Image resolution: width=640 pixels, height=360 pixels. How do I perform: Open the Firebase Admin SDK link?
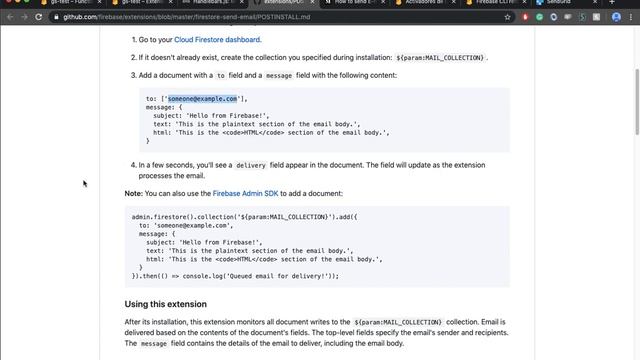(x=245, y=193)
